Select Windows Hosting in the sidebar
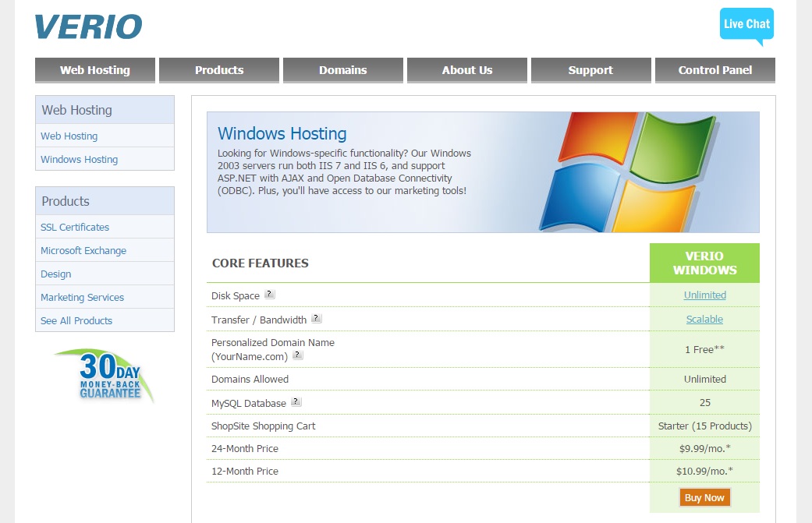812x523 pixels. tap(79, 159)
